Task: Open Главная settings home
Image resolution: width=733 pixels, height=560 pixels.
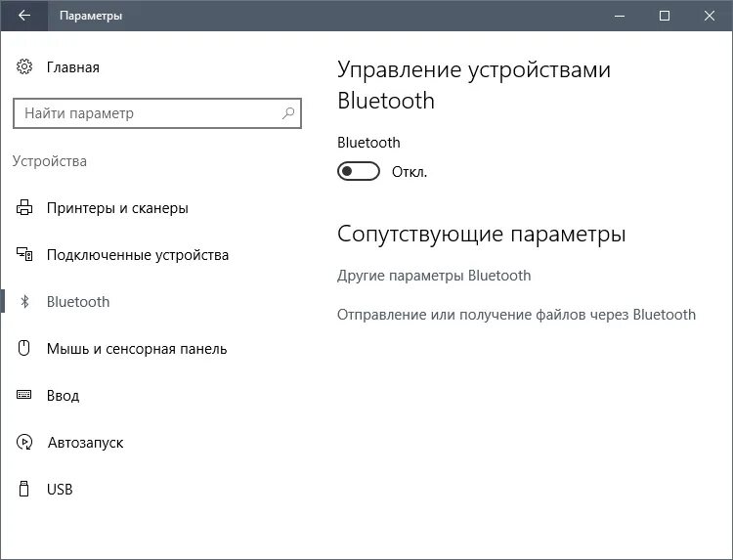Action: point(73,67)
